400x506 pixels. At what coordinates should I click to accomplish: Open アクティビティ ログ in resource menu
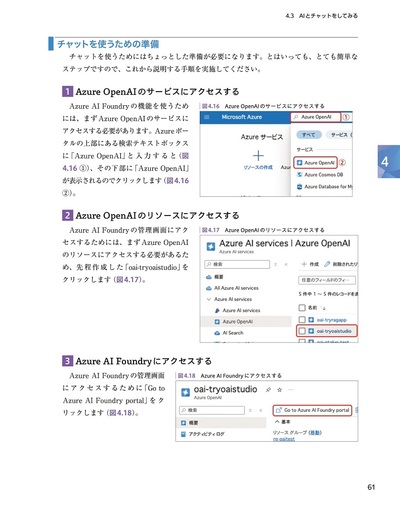pyautogui.click(x=203, y=434)
